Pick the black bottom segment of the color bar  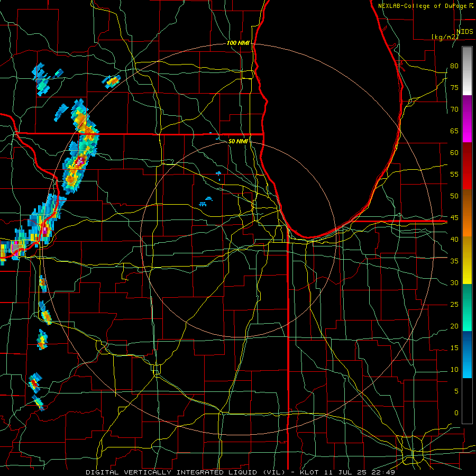[467, 401]
